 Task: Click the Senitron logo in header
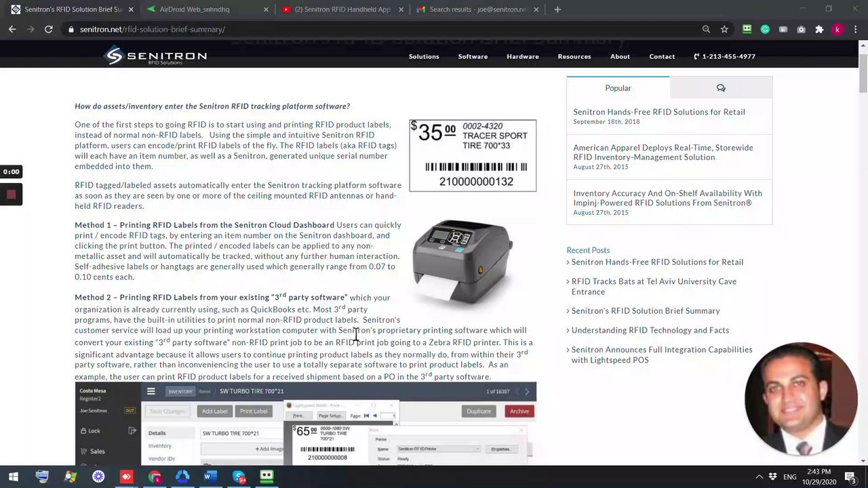tap(155, 56)
